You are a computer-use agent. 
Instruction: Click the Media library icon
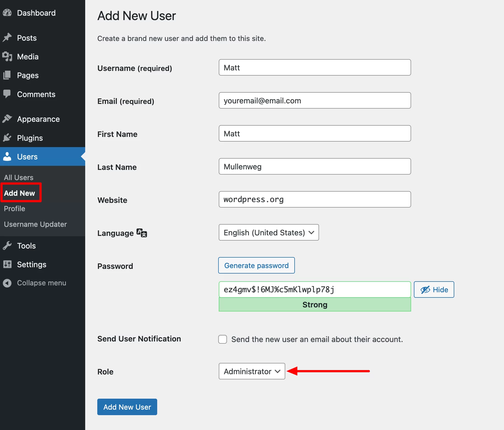tap(7, 56)
